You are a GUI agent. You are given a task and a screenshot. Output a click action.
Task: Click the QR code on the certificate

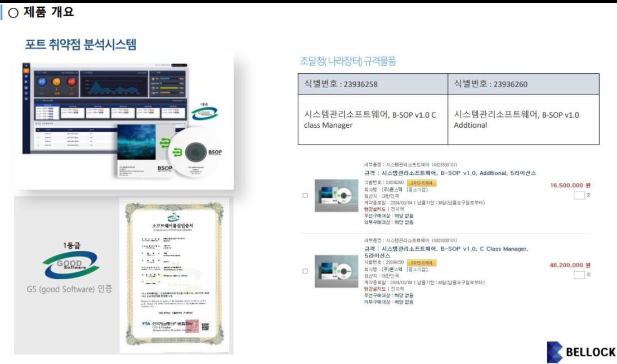coord(205,327)
